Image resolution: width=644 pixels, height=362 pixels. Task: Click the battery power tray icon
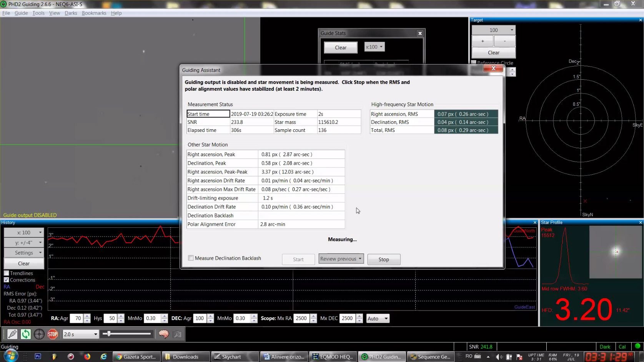(509, 357)
